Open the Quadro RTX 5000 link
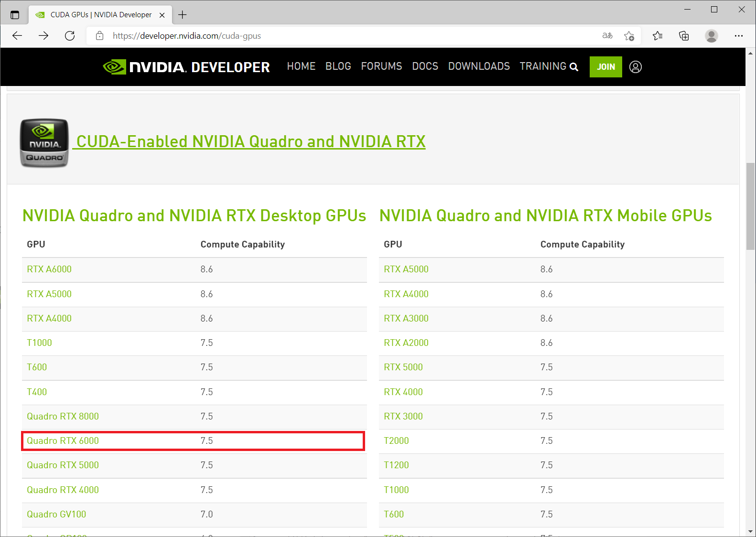 pos(63,465)
